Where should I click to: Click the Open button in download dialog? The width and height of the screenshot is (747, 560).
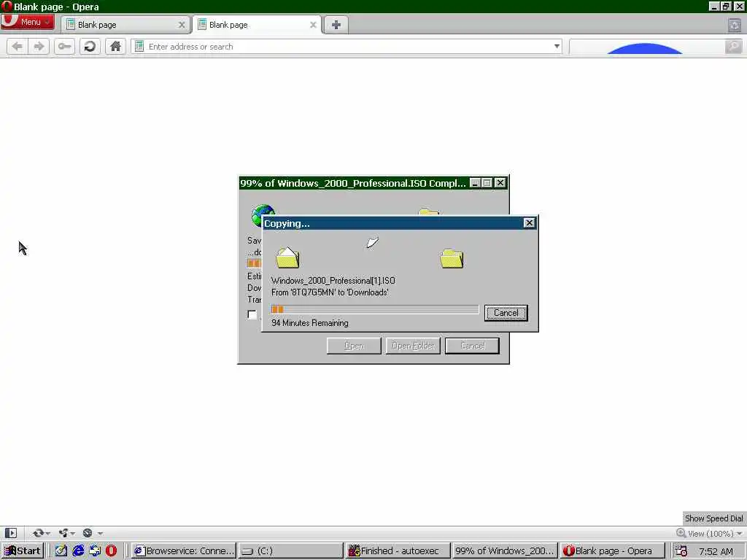(x=354, y=346)
